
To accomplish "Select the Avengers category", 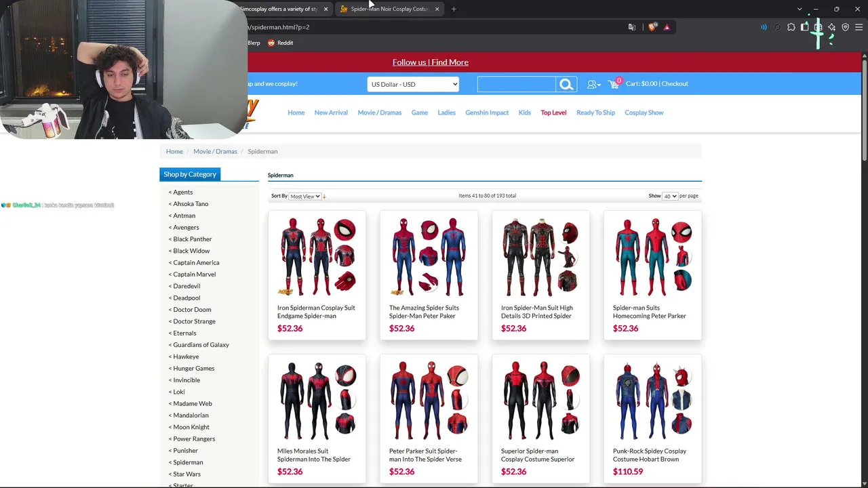I will [186, 228].
